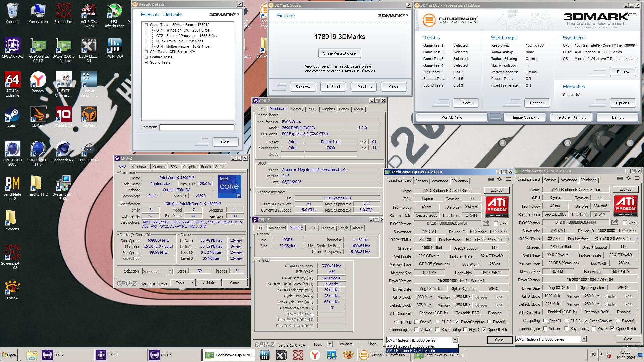Open the AIDA64 Extreme desktop icon
The width and height of the screenshot is (644, 362).
coord(12,84)
